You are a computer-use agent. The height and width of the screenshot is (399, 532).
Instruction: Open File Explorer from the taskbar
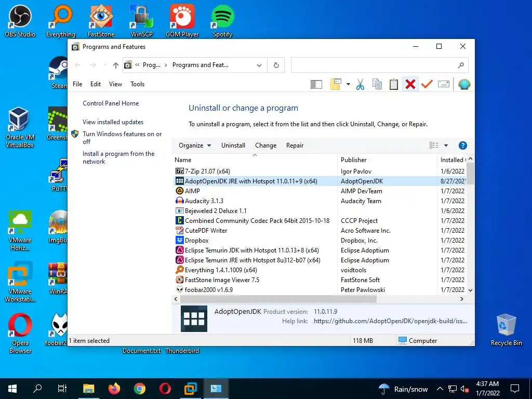point(89,389)
